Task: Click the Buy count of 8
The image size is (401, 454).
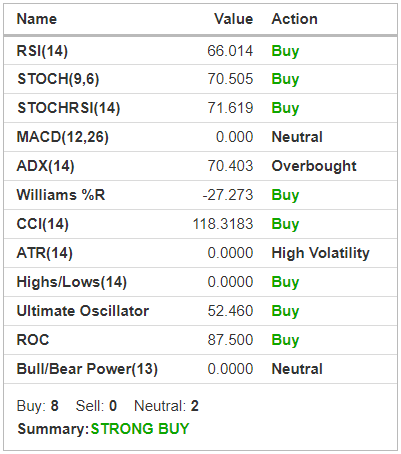Action: tap(54, 406)
